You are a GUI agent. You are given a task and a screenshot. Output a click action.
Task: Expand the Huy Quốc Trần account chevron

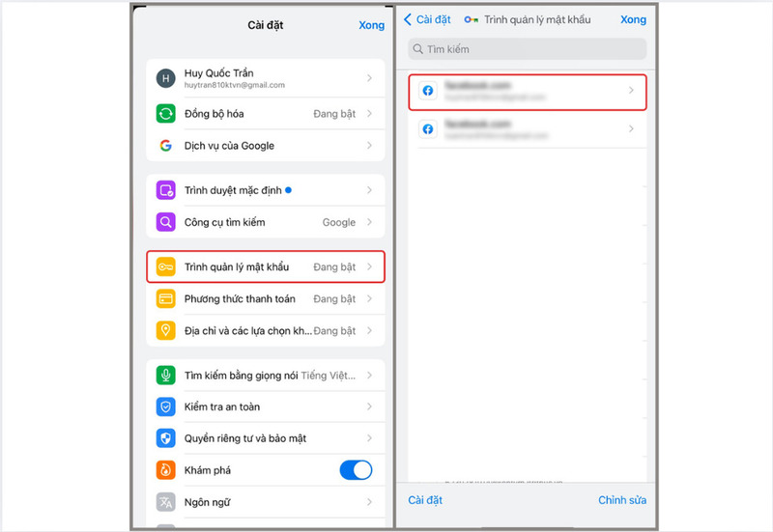point(369,78)
